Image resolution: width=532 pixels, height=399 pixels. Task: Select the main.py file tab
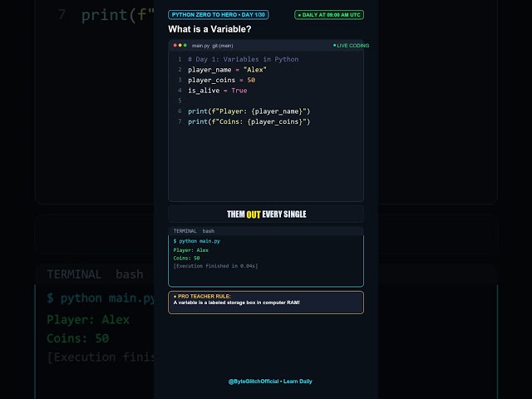[x=200, y=46]
